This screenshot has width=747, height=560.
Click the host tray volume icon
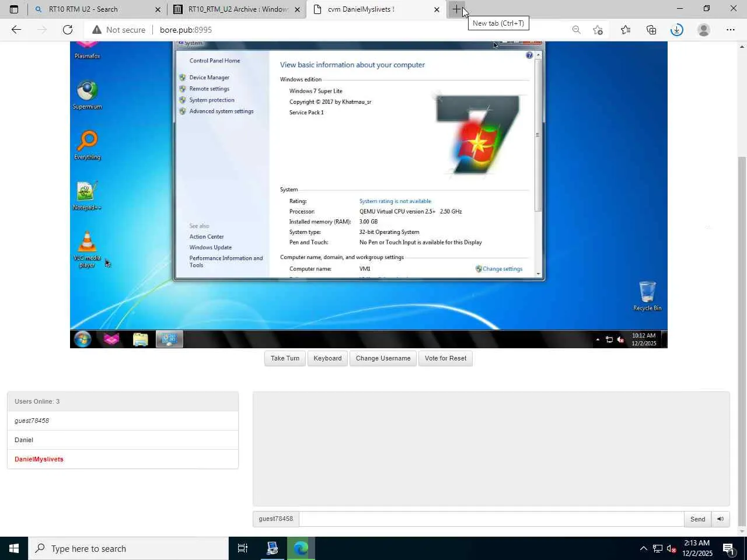tap(672, 548)
